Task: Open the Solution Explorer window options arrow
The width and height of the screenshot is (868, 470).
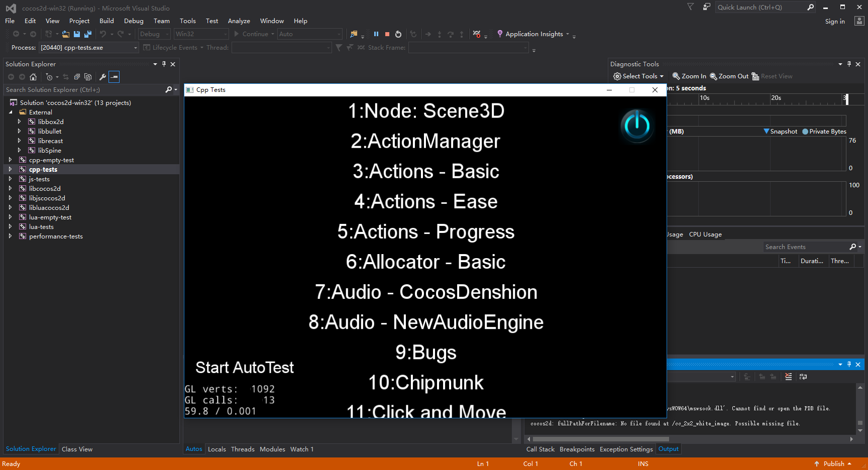Action: tap(155, 64)
